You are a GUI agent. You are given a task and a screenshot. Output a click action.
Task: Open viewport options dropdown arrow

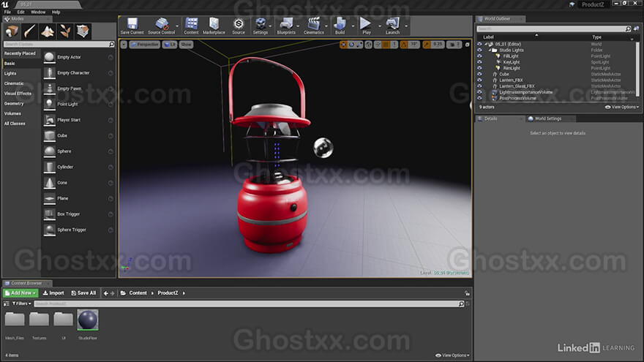coord(124,45)
